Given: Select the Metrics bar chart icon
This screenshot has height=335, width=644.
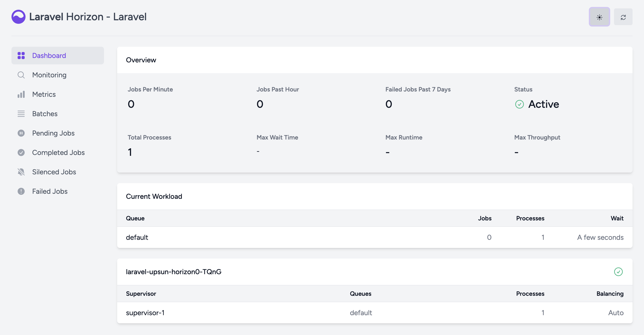Looking at the screenshot, I should 21,94.
